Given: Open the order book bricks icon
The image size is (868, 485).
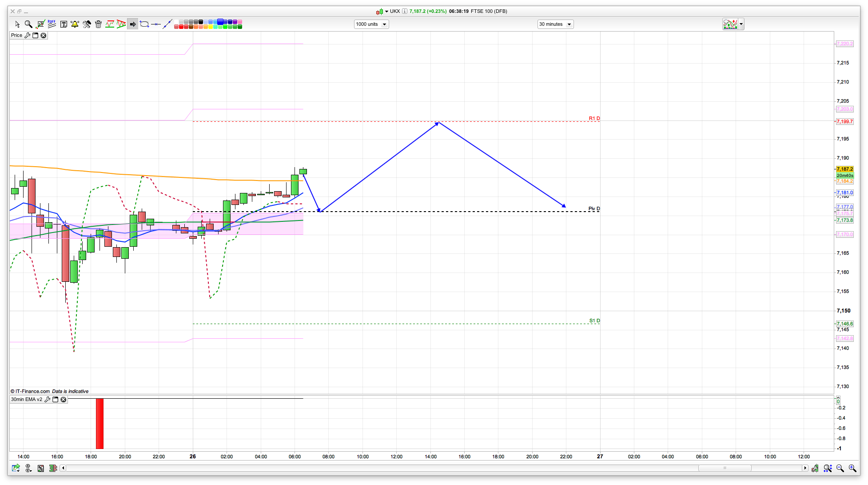Looking at the screenshot, I should coord(53,468).
